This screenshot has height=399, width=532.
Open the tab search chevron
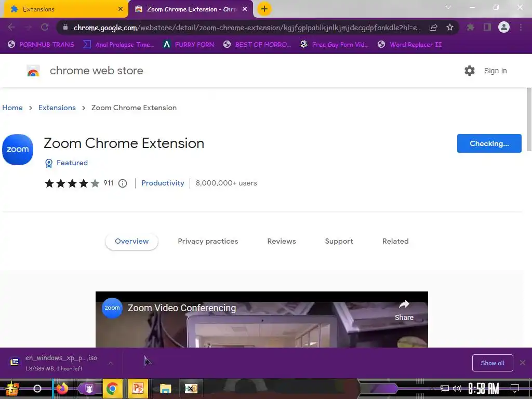point(448,7)
